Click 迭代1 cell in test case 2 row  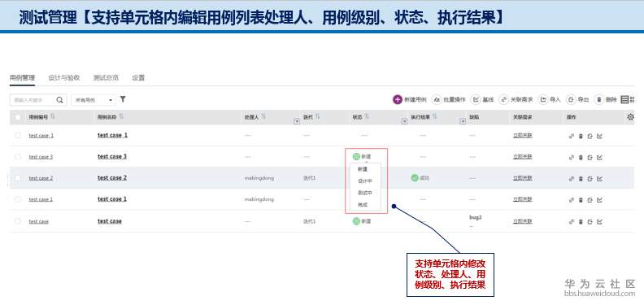[309, 178]
